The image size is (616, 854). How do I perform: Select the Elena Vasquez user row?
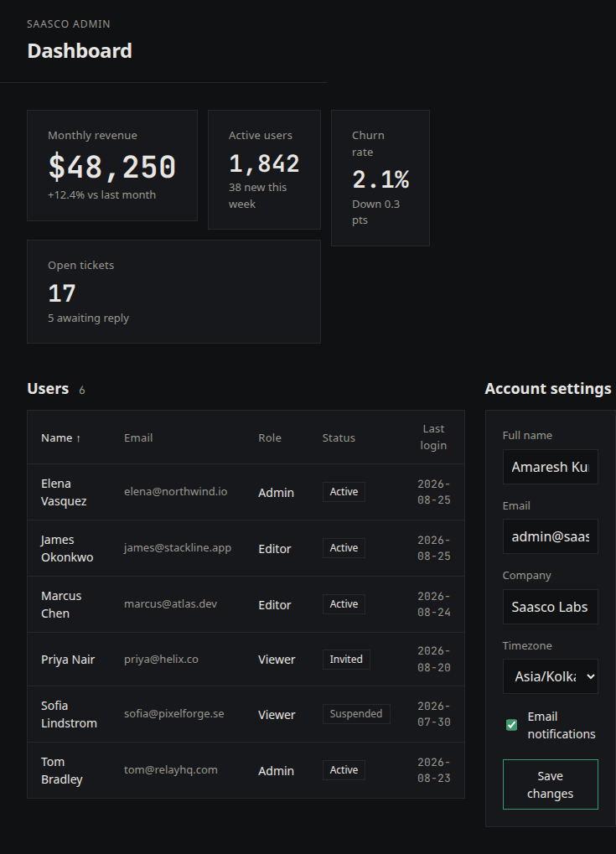tap(246, 492)
